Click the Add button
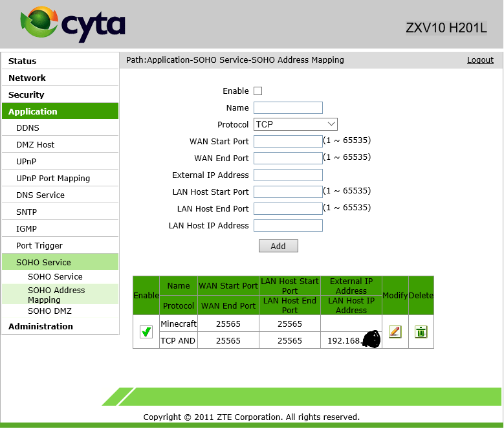This screenshot has width=504, height=429. point(278,246)
